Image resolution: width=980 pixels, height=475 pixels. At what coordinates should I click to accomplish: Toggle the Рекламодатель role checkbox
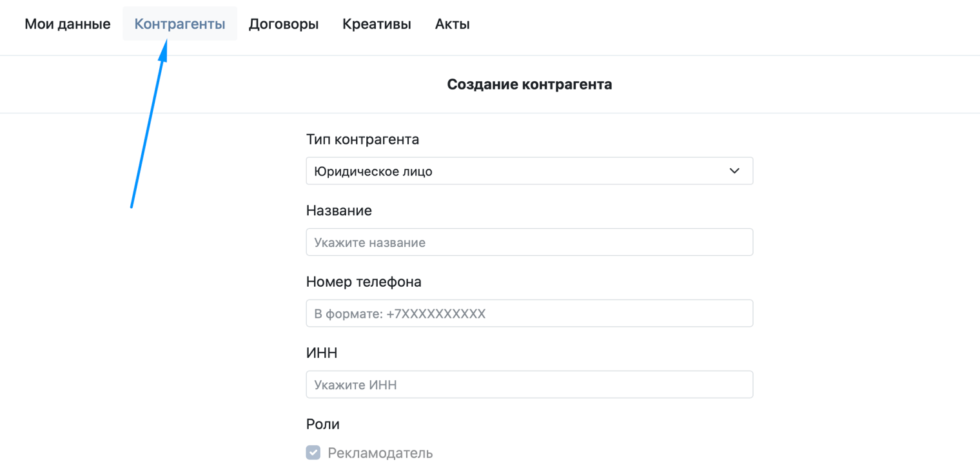point(313,453)
